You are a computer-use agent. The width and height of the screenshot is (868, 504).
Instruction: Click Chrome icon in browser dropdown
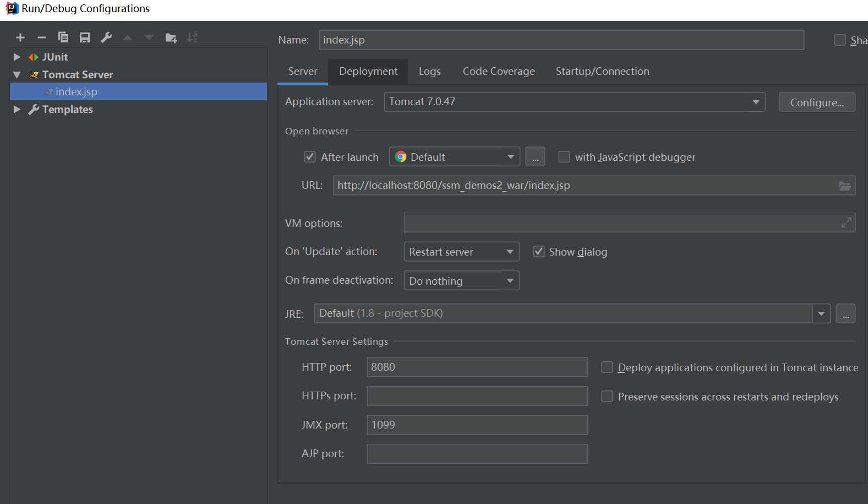pos(401,157)
